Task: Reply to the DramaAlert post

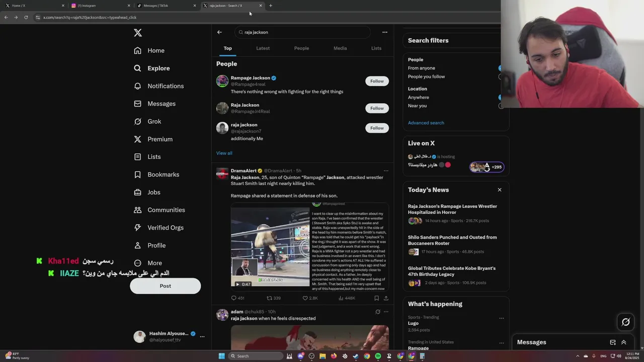Action: pos(237,298)
